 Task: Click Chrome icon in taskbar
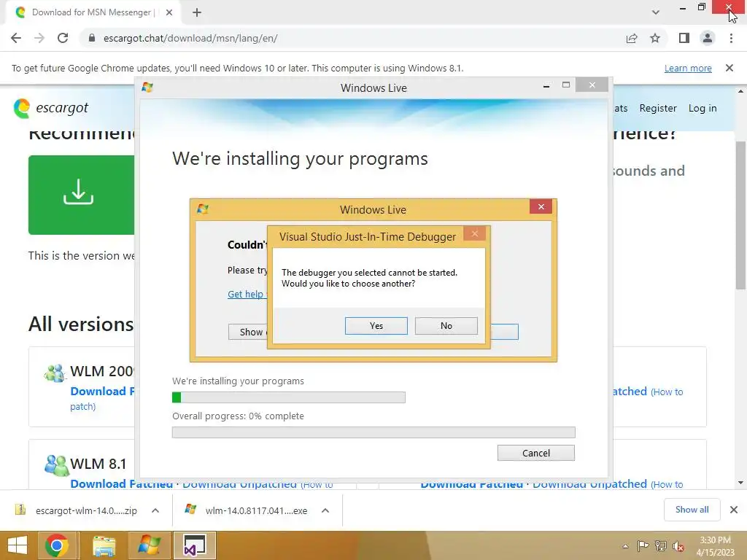[57, 545]
